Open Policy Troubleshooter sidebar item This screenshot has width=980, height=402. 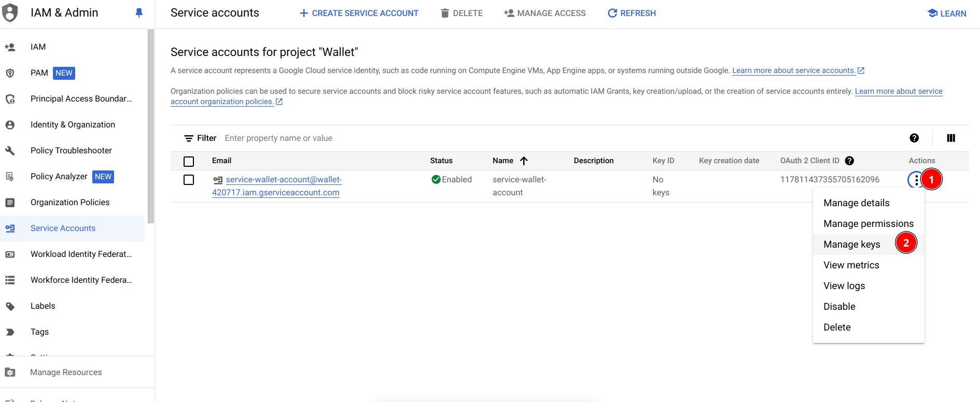point(72,151)
